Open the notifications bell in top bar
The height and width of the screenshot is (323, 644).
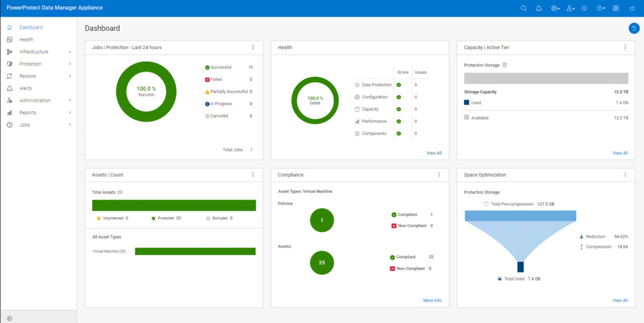click(539, 8)
